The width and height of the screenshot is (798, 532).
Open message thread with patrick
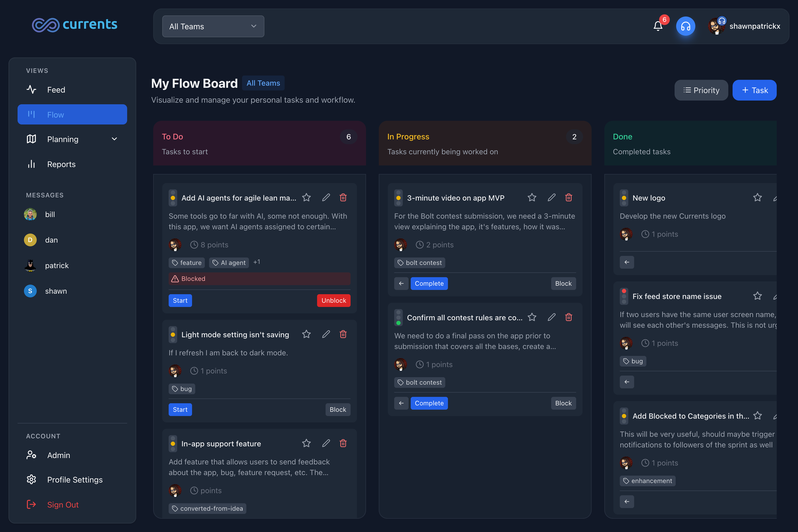coord(57,266)
